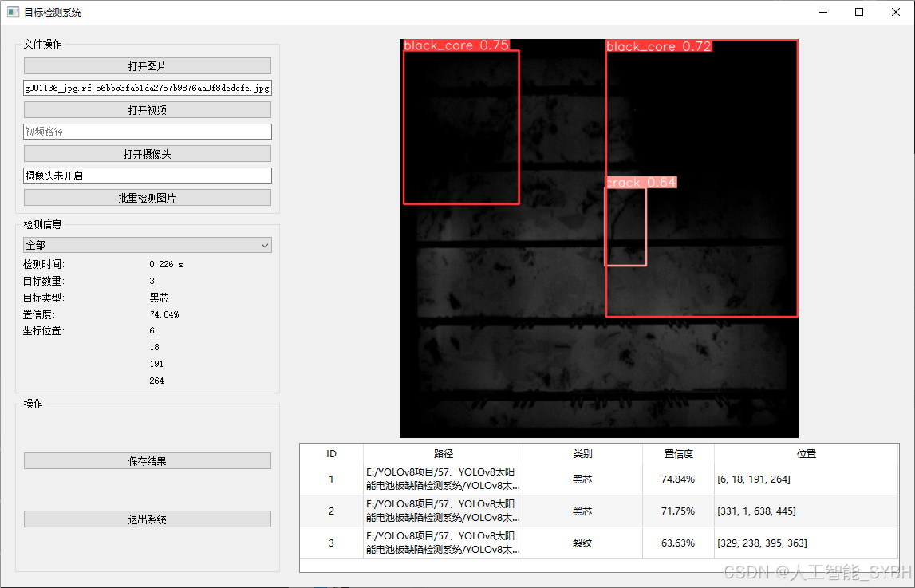Select the 63.63% confidence cell

tap(678, 543)
